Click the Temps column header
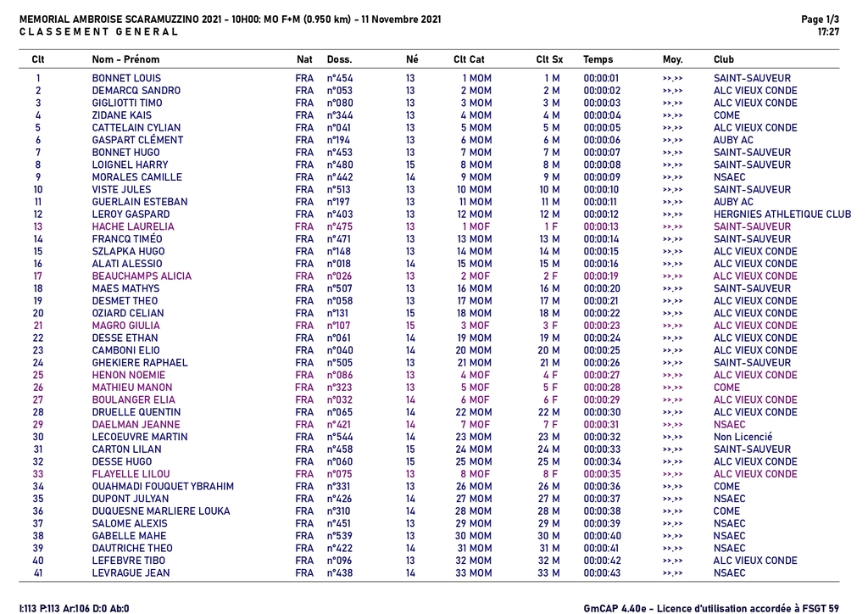This screenshot has height=614, width=868. [598, 59]
